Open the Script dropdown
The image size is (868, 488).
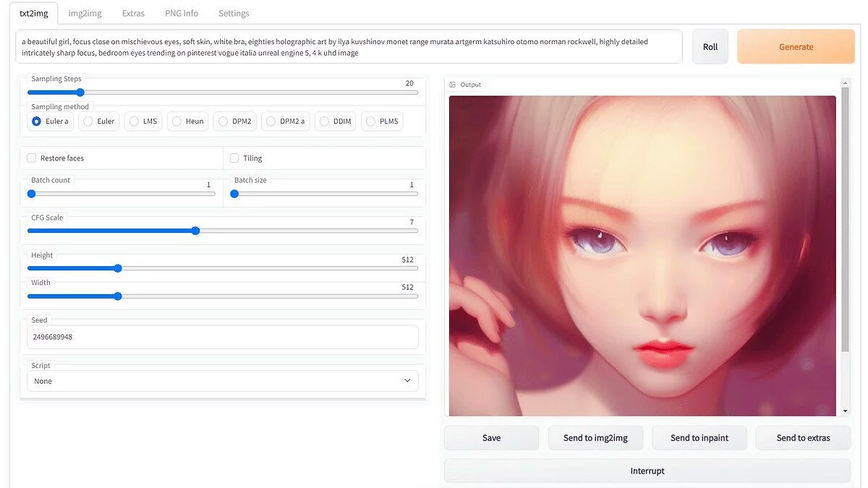(x=223, y=381)
